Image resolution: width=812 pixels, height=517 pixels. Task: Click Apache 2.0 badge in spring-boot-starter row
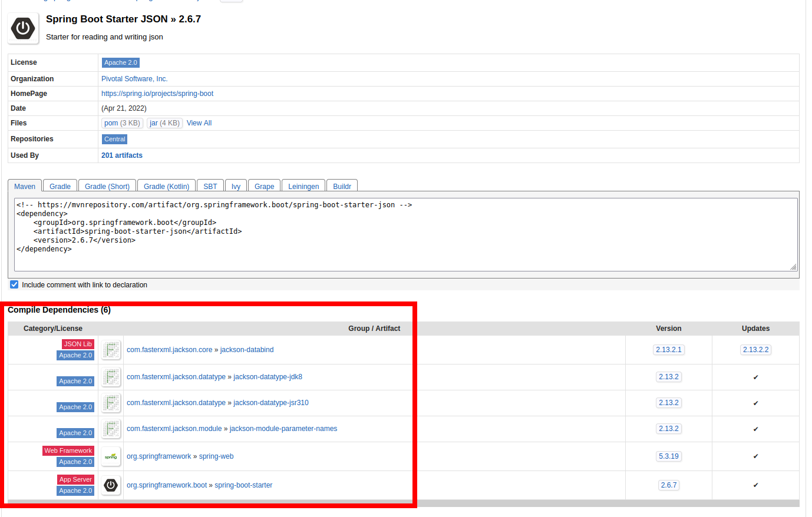pos(75,491)
